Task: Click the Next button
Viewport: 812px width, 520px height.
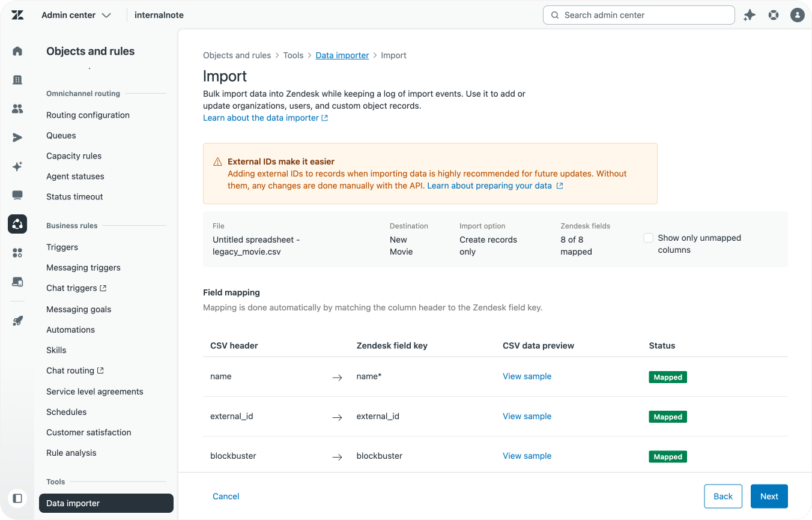Action: [769, 496]
